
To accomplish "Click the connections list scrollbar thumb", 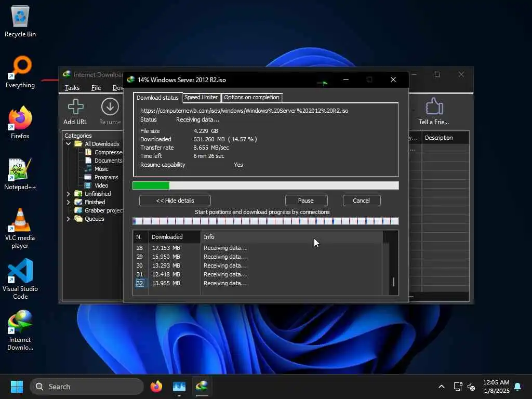I will click(x=394, y=282).
